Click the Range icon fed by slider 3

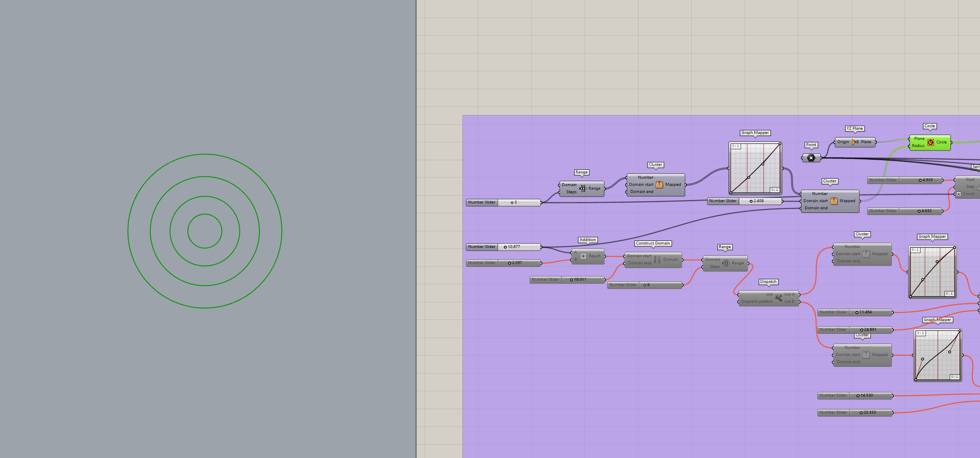(582, 189)
